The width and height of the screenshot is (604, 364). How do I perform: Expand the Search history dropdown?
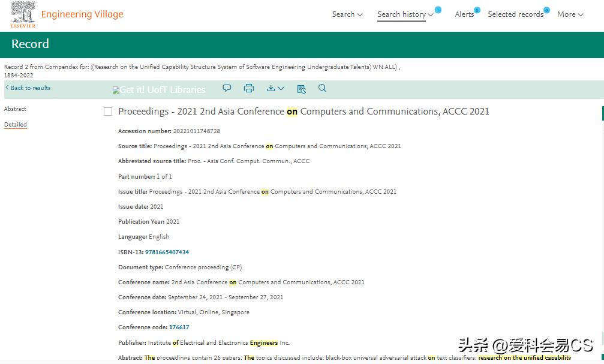405,14
